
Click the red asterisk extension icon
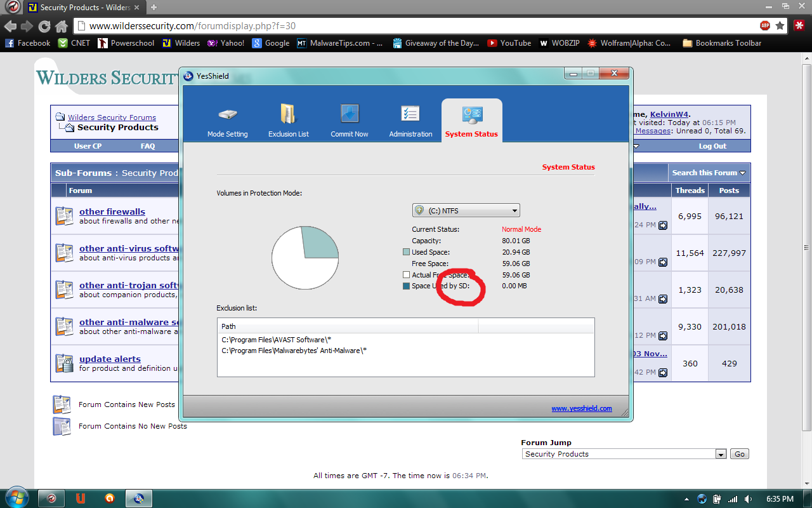point(800,26)
